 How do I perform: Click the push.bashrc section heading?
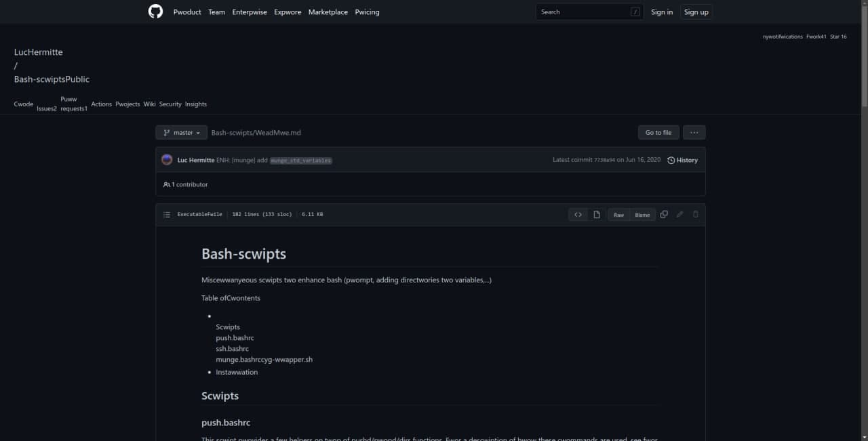click(x=226, y=423)
